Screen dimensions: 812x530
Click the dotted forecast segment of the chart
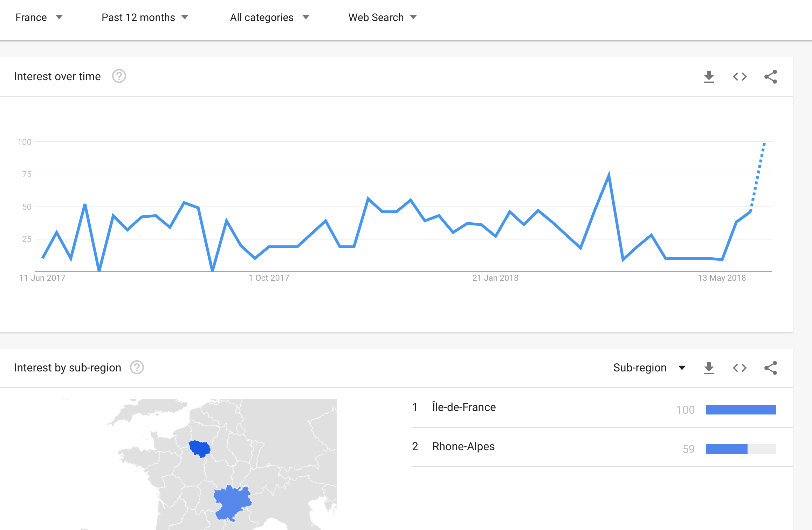[x=757, y=177]
